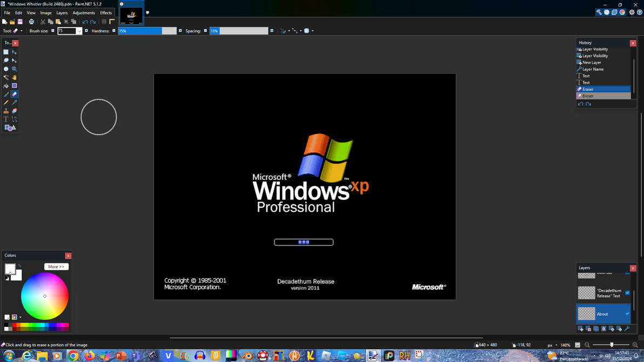Toggle visibility of About layer
644x362 pixels.
tap(627, 314)
